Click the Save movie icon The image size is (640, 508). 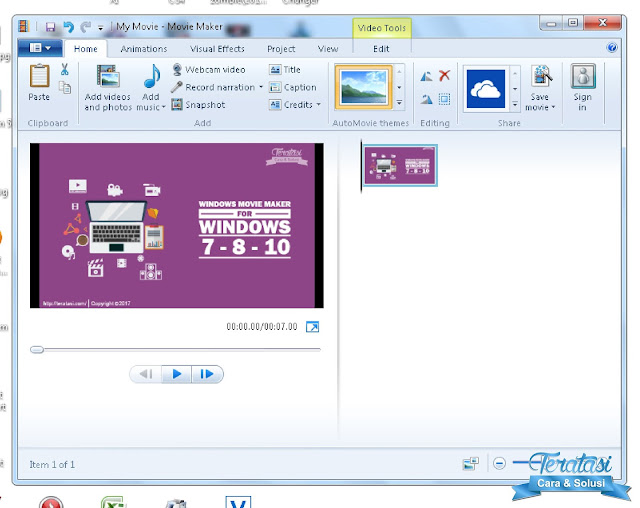(541, 76)
